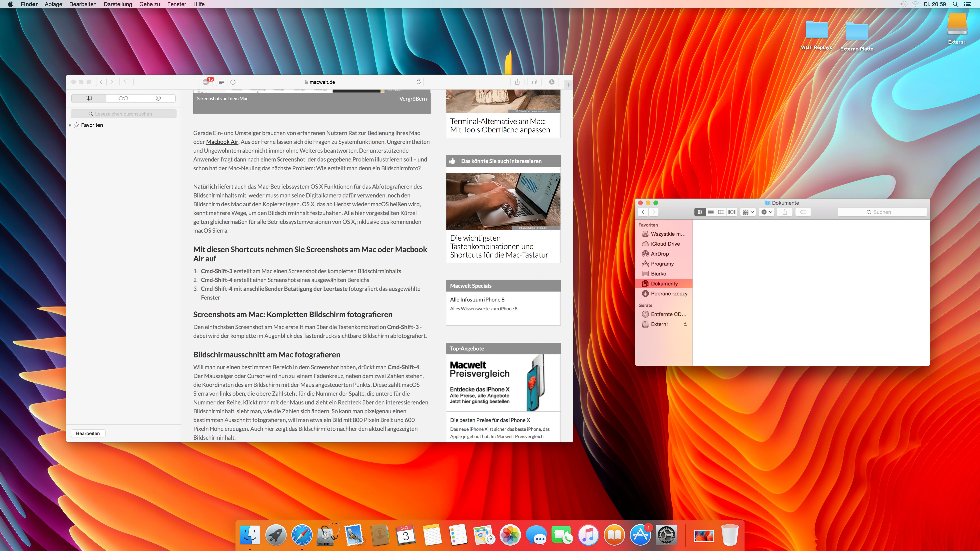Click the Share icon in Finder toolbar

785,212
